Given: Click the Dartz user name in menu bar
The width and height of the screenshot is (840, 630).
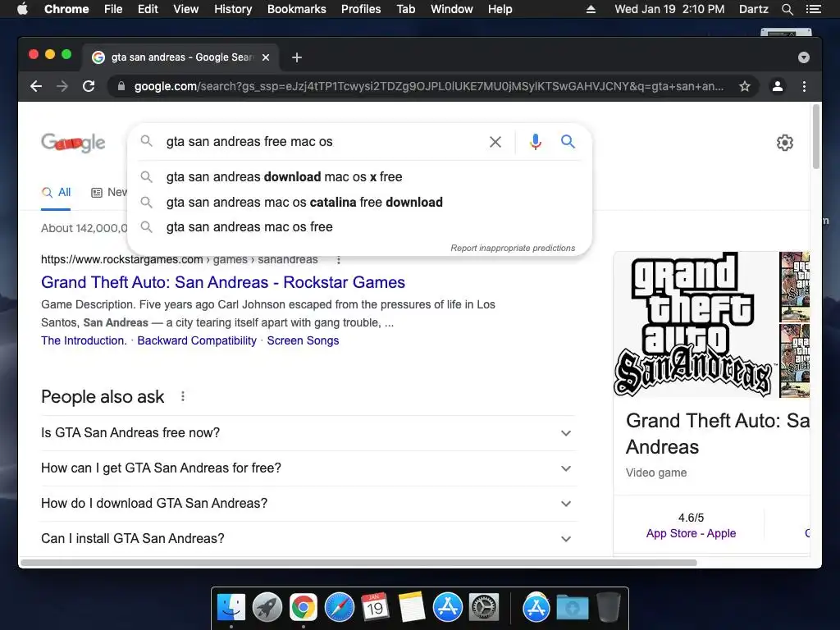Looking at the screenshot, I should pyautogui.click(x=753, y=9).
